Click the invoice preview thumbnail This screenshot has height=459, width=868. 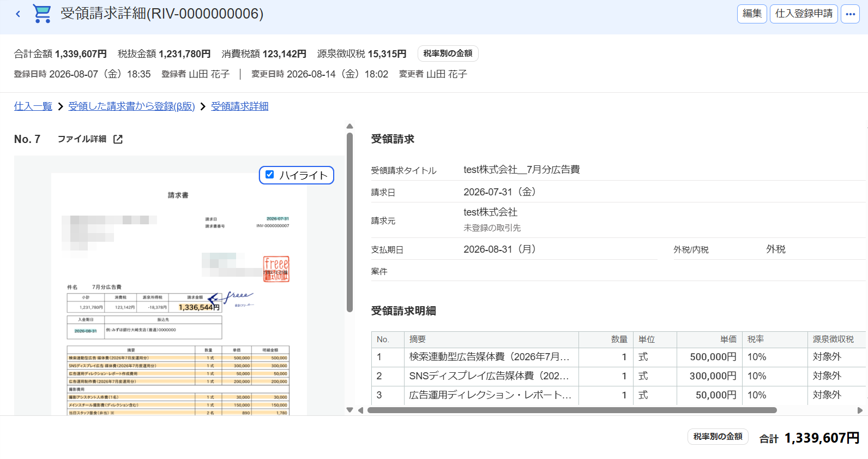coord(179,295)
